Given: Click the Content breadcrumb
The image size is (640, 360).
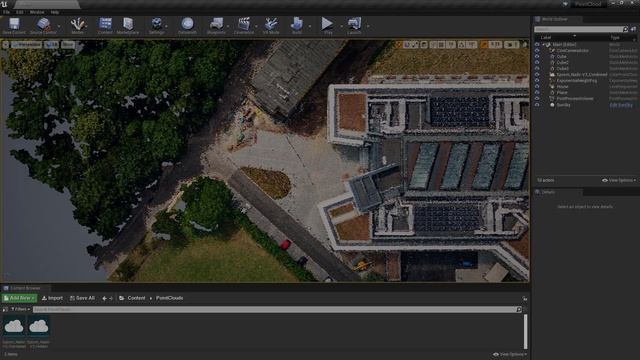Looking at the screenshot, I should click(x=136, y=298).
